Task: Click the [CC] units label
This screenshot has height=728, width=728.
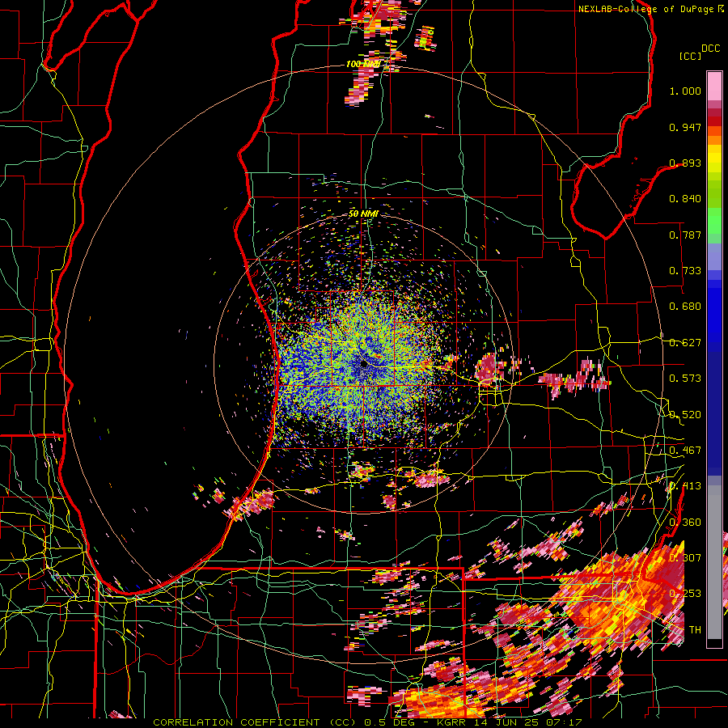Action: (691, 56)
